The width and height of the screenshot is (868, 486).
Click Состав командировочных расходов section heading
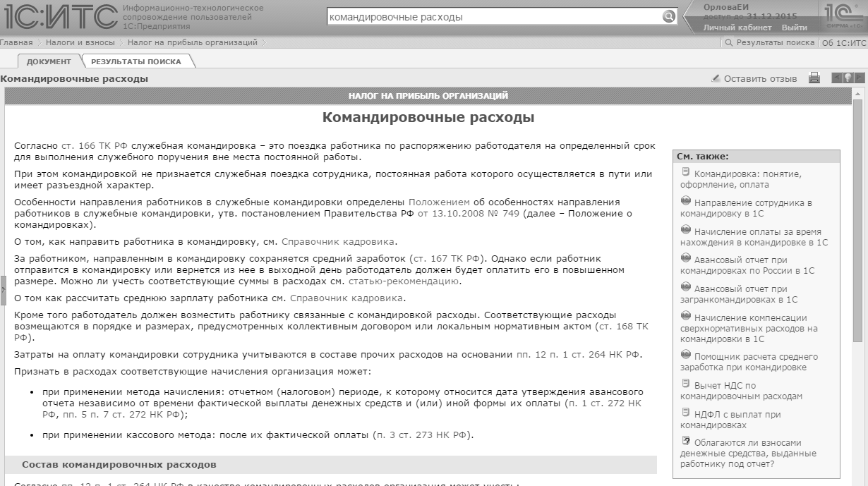331,465
